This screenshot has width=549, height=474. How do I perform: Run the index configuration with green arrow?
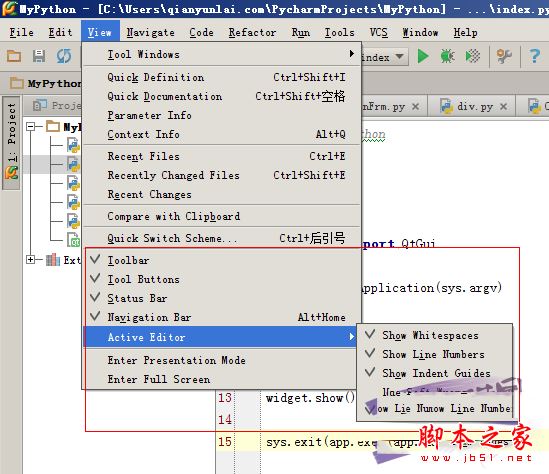pos(423,56)
